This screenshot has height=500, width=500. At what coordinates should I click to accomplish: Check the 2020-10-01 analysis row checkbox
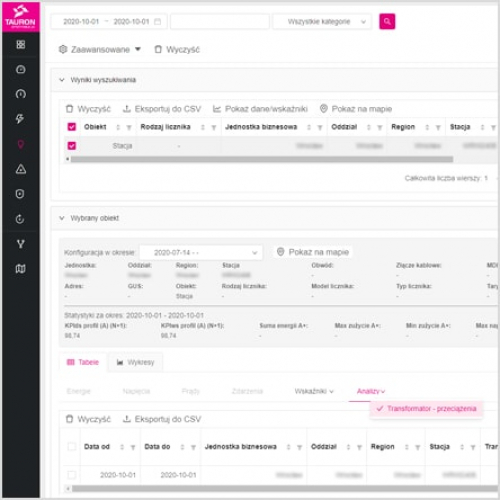tap(72, 475)
